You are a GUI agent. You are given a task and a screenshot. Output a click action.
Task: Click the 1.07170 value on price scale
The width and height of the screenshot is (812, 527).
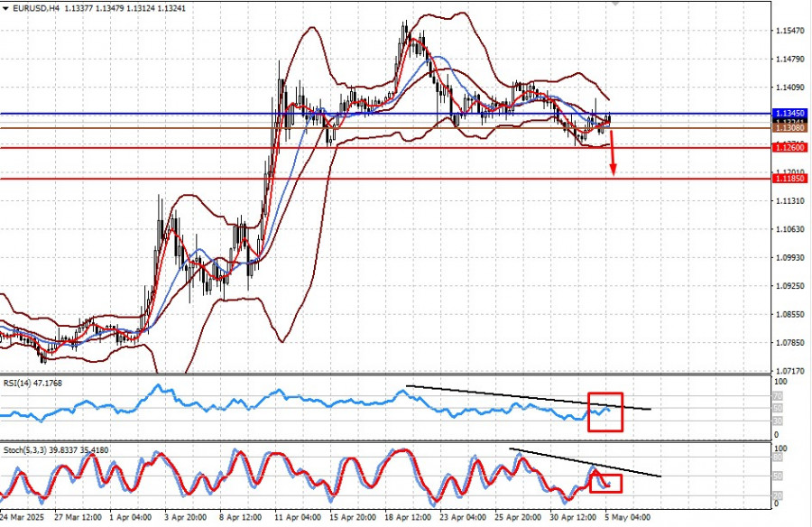790,371
